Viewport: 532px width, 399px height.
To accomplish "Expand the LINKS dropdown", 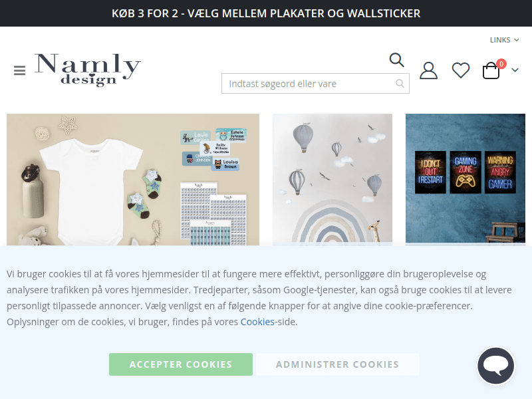I will pos(504,40).
